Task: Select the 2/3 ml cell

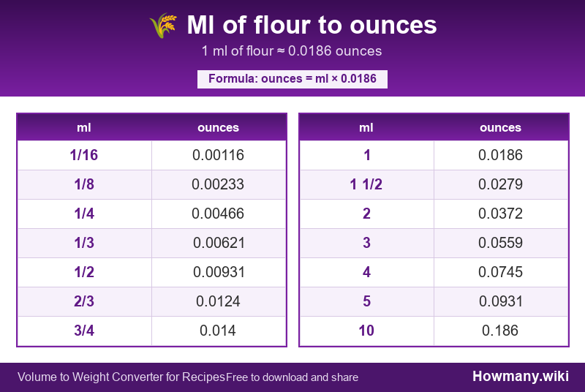Action: point(84,301)
